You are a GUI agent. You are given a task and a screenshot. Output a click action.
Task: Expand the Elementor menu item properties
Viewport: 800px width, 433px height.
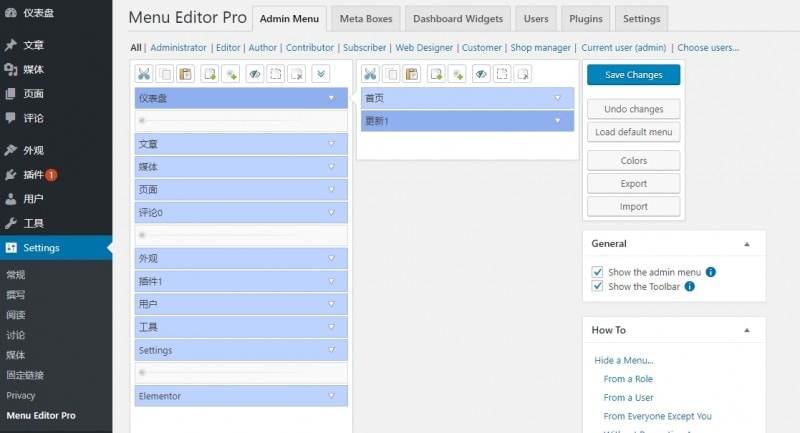point(332,396)
